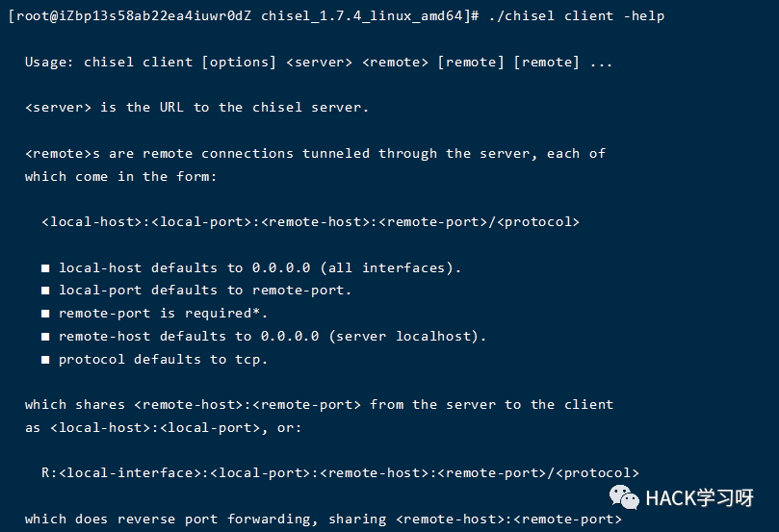The width and height of the screenshot is (779, 532).
Task: Click the bullet before "local-port defaults"
Action: (x=45, y=291)
